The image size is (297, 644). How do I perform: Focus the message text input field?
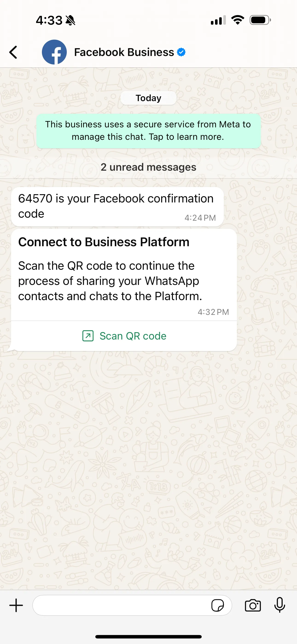tap(120, 605)
